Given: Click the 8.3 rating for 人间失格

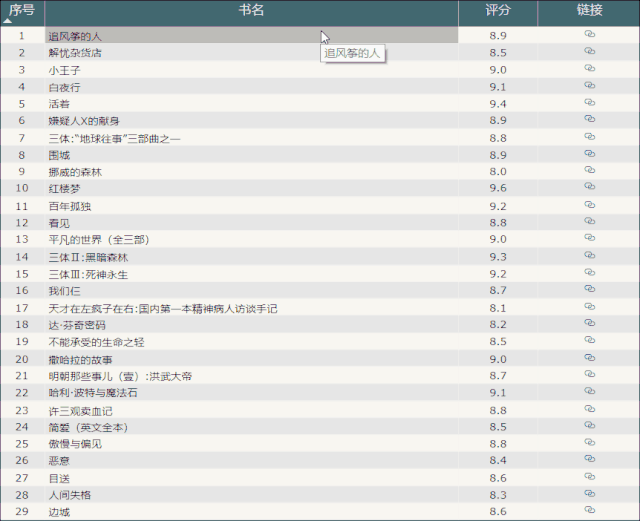Looking at the screenshot, I should point(498,495).
